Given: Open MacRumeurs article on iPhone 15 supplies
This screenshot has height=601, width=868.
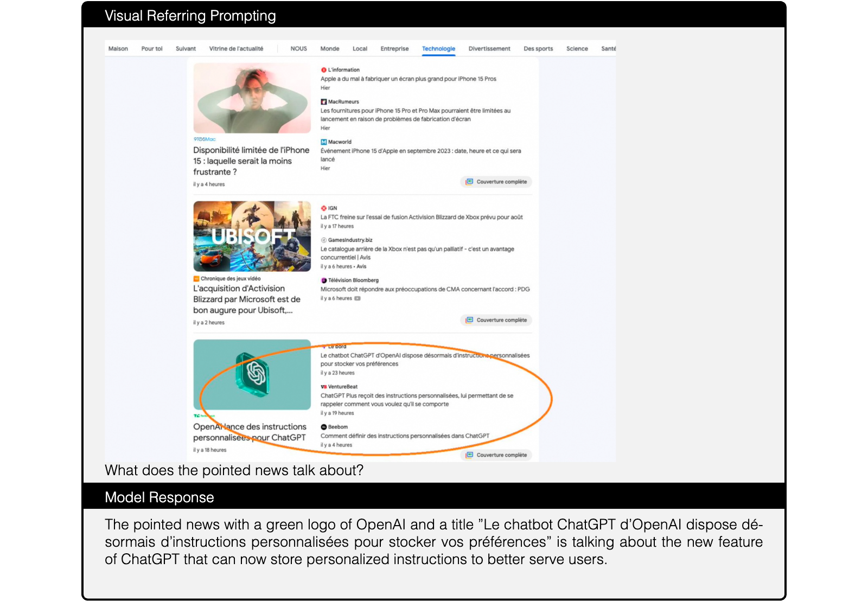Looking at the screenshot, I should (416, 115).
